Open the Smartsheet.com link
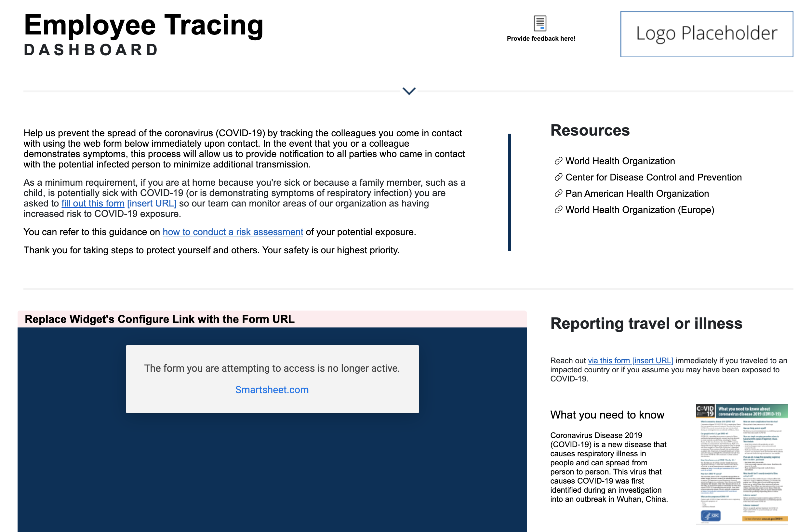 [272, 390]
